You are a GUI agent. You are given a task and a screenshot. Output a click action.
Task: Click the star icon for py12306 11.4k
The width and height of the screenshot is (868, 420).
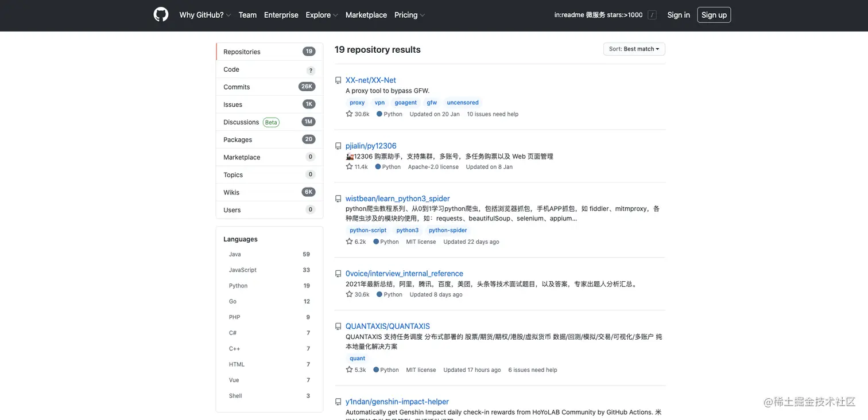349,166
